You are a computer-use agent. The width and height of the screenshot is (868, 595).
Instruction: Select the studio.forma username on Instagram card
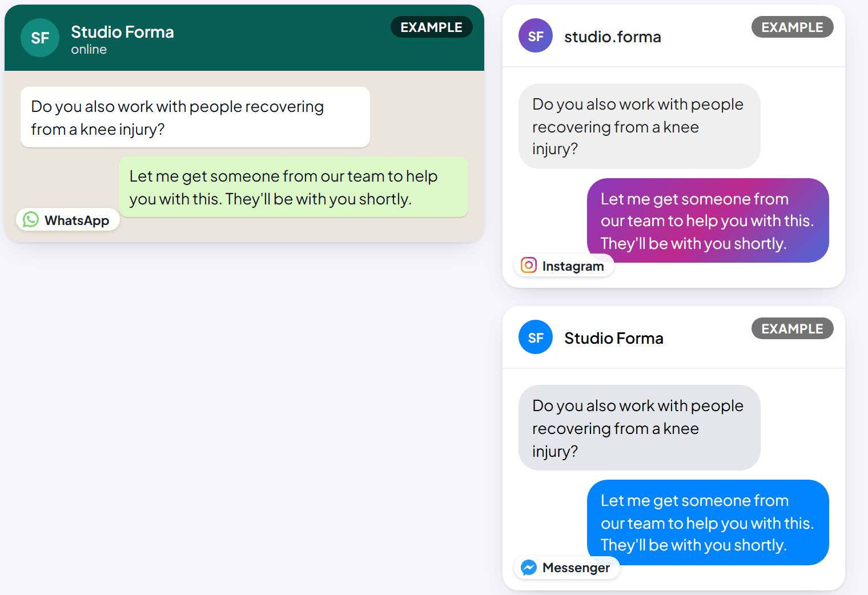click(613, 37)
